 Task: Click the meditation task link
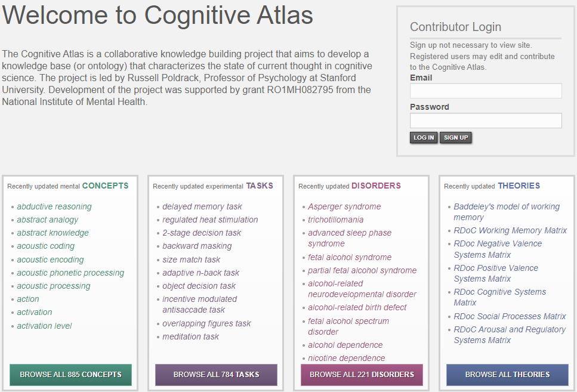[x=191, y=337]
